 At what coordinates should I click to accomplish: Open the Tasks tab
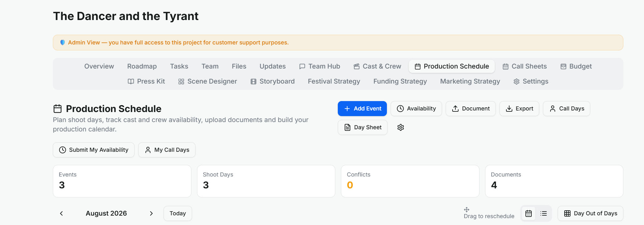[179, 66]
